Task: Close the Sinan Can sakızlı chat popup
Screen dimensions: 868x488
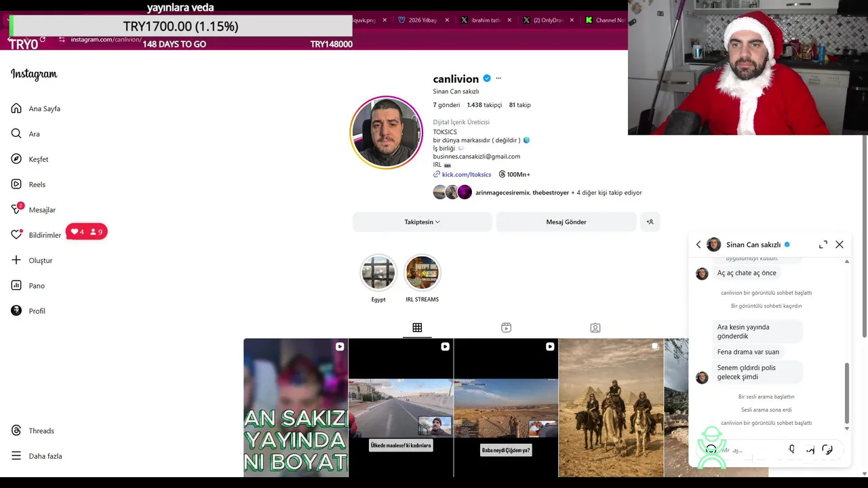Action: click(840, 245)
